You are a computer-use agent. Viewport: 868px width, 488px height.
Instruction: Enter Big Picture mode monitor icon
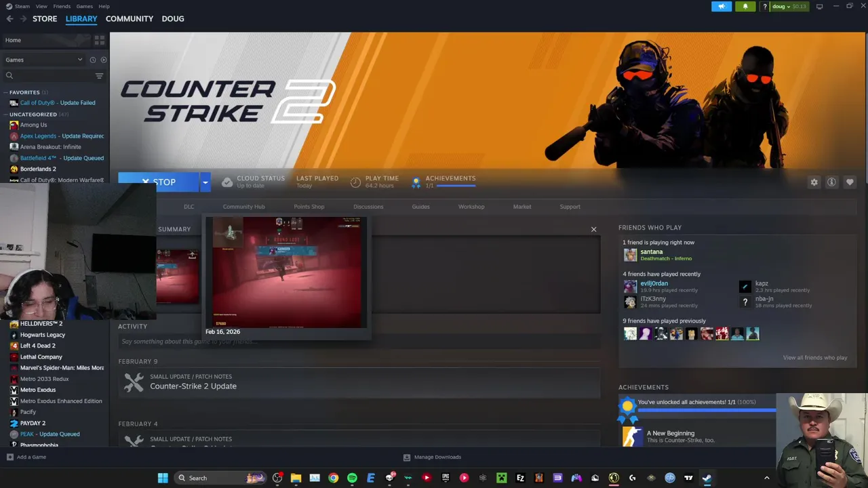click(x=819, y=6)
